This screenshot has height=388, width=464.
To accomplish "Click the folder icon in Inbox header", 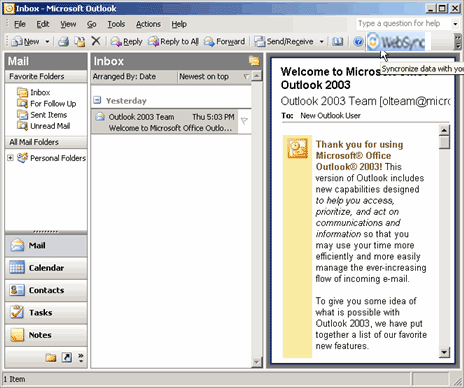I will click(x=254, y=61).
